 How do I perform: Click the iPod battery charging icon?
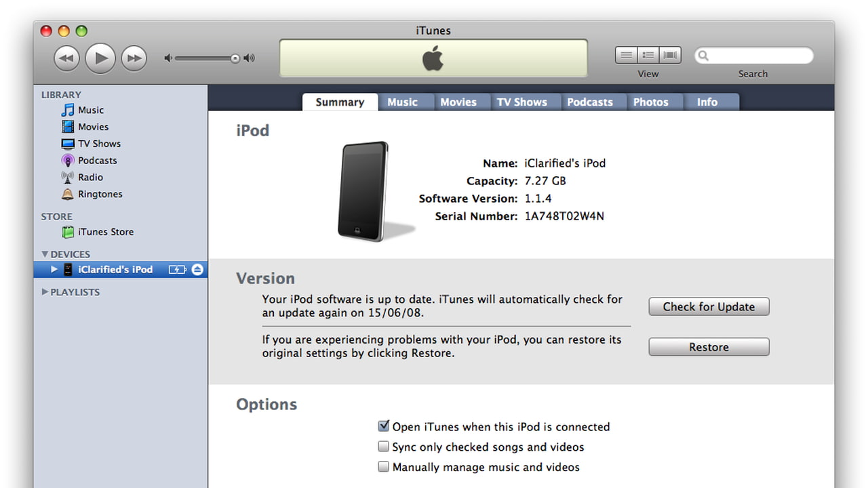pyautogui.click(x=177, y=269)
